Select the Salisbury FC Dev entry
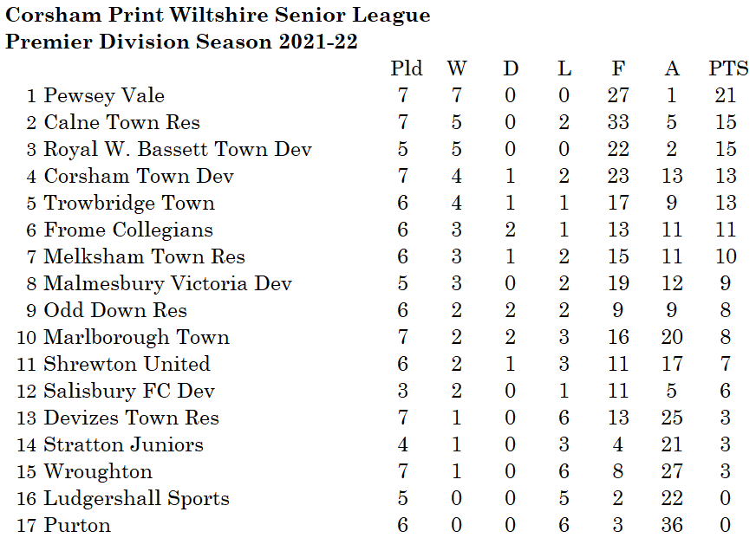Viewport: 756px width, 538px height. pyautogui.click(x=129, y=392)
